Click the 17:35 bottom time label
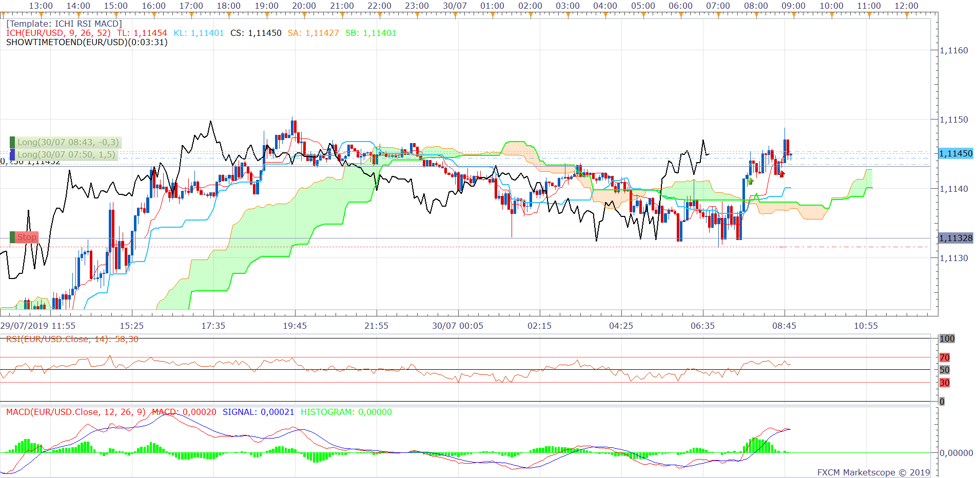980x478 pixels. (x=213, y=326)
